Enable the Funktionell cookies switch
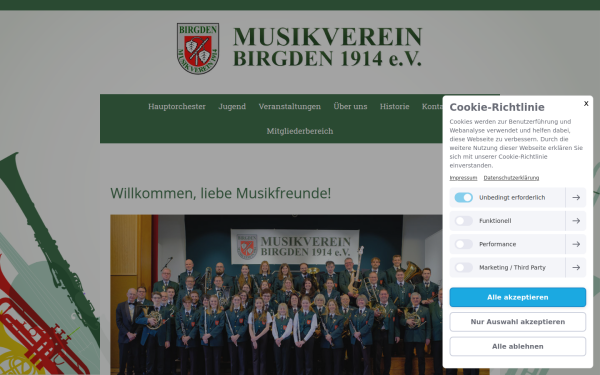Image resolution: width=600 pixels, height=375 pixels. pyautogui.click(x=463, y=221)
